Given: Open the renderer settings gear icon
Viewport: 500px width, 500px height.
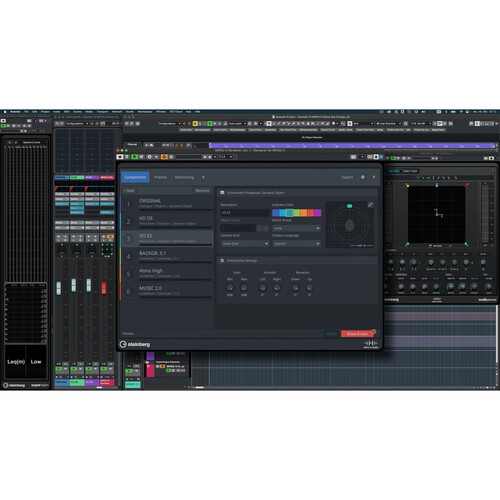Looking at the screenshot, I should pyautogui.click(x=363, y=177).
